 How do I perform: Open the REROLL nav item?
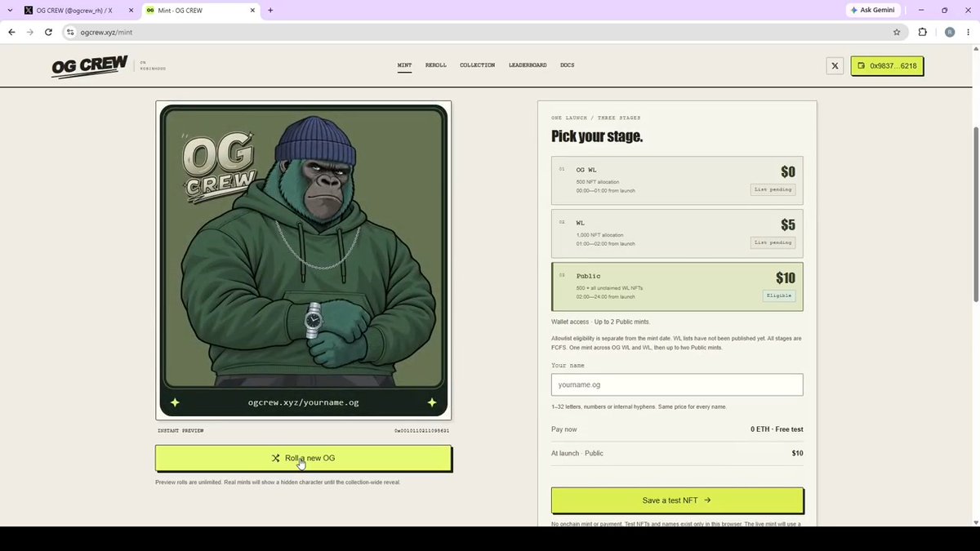(x=436, y=65)
